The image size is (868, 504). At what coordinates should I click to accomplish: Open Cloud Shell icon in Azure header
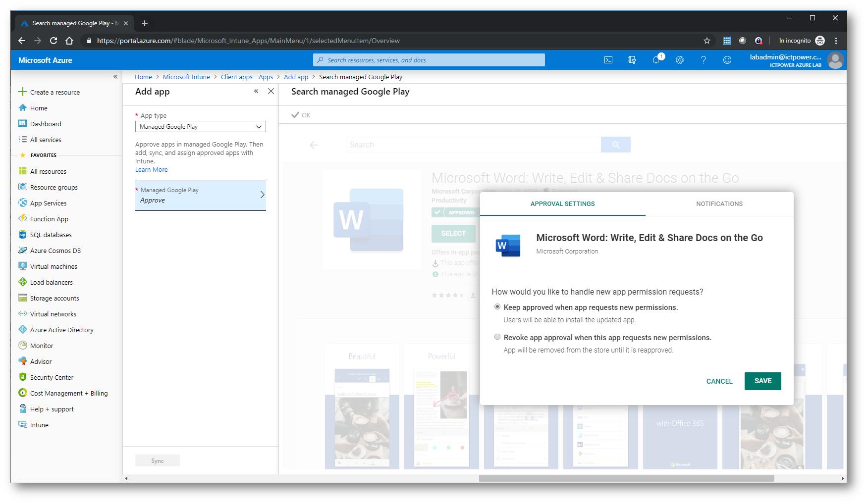click(608, 60)
